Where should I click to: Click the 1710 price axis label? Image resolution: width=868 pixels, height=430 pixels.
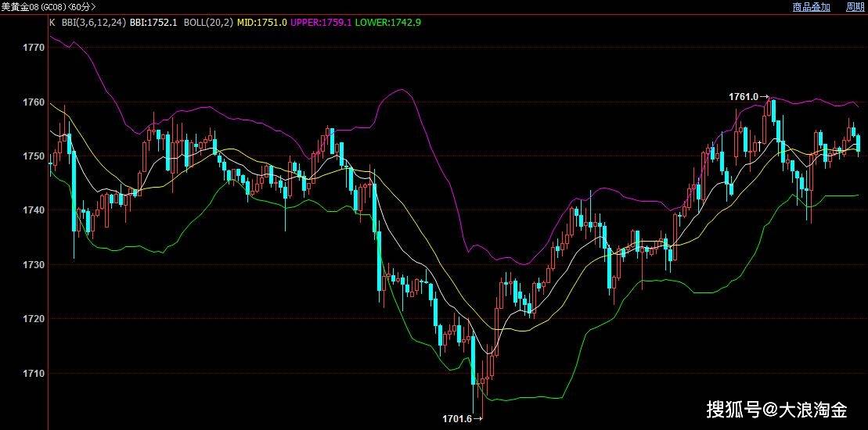tap(34, 374)
